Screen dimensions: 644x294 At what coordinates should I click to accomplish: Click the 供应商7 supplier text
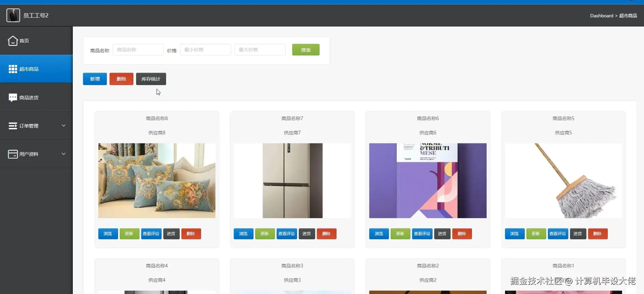[x=292, y=133]
